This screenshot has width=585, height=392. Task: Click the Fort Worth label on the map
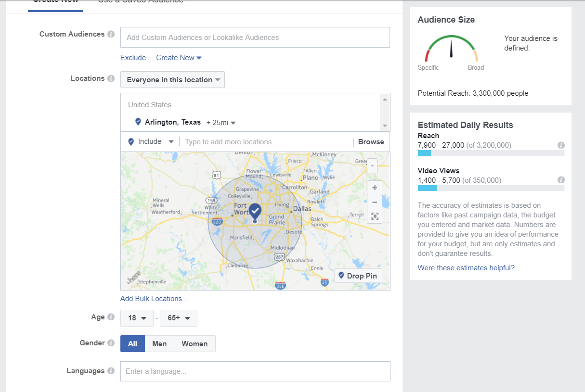click(x=240, y=209)
